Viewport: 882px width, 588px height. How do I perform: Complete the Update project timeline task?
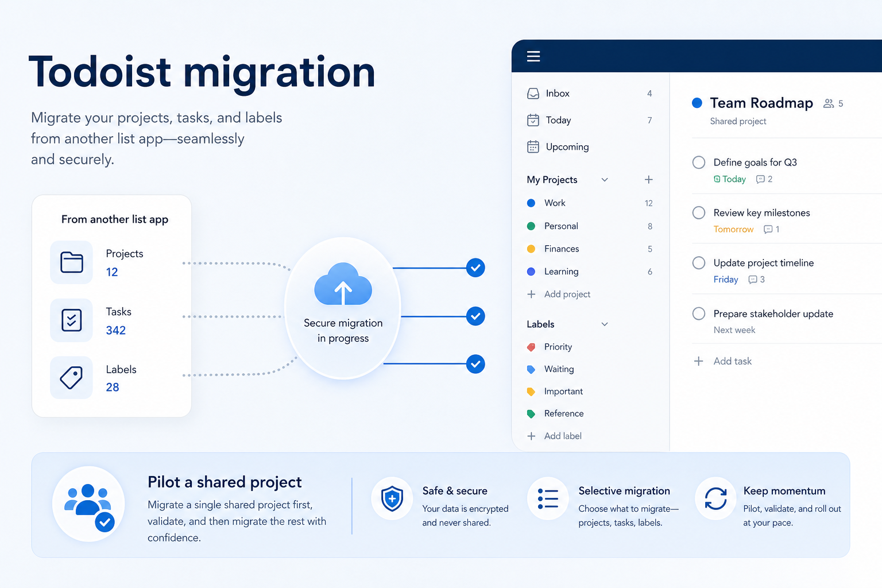[x=699, y=263]
